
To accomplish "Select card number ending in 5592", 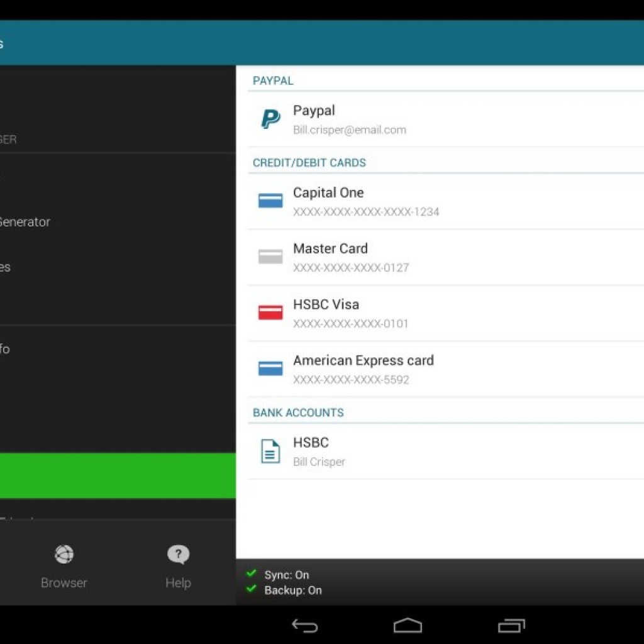I will tap(351, 379).
